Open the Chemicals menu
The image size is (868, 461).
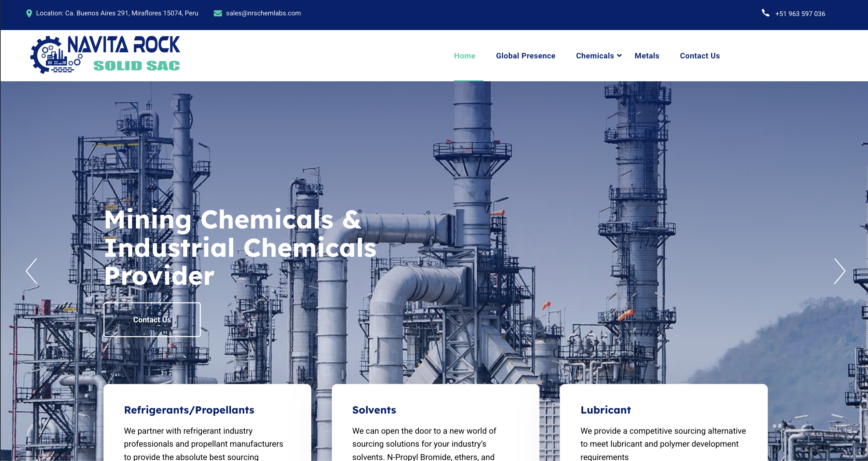[595, 56]
